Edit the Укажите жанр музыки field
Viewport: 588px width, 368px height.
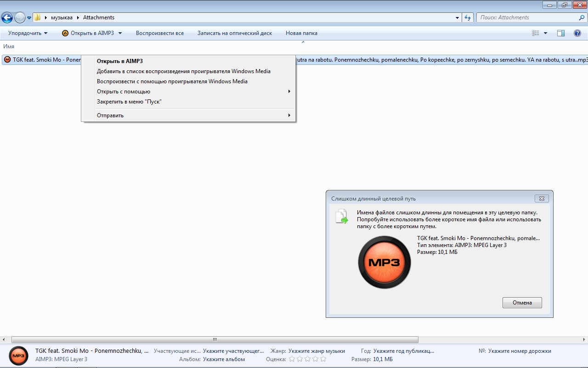click(x=317, y=351)
